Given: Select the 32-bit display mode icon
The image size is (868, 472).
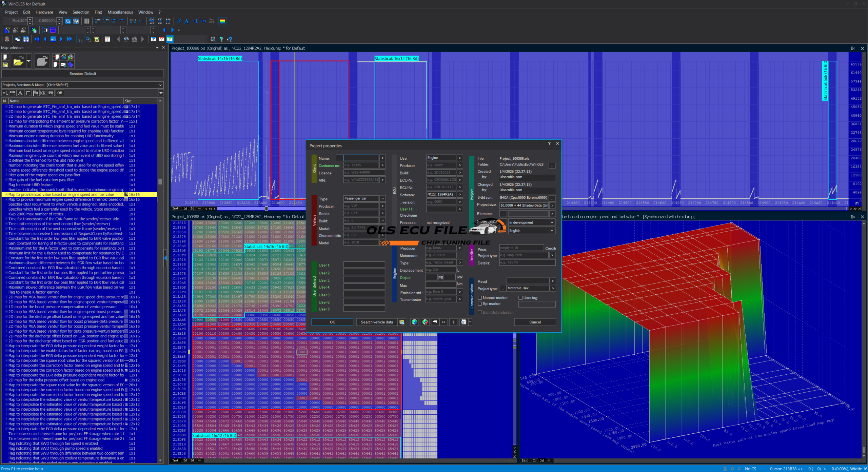Looking at the screenshot, I should [x=114, y=21].
